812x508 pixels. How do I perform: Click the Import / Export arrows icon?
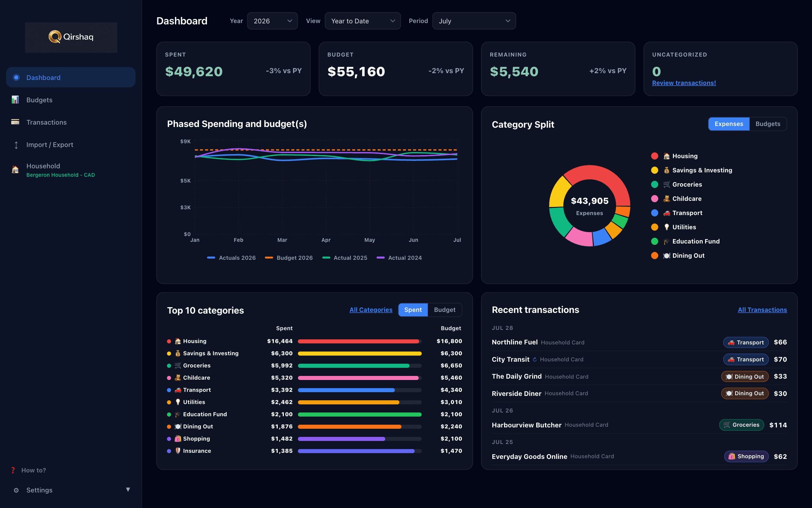coord(16,145)
